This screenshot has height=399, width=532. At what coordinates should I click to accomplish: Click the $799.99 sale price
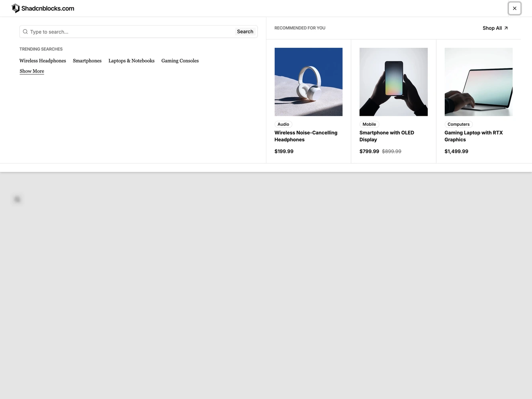369,151
